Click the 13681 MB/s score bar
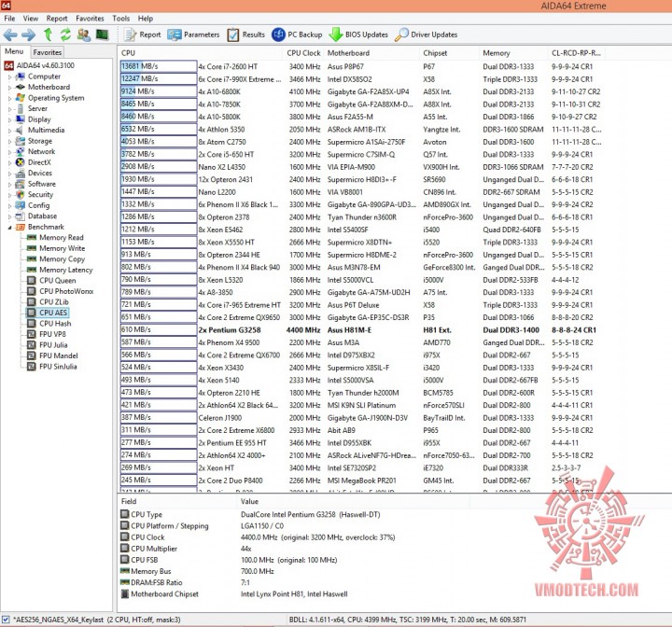Screen dimensions: 672x627 (159, 66)
